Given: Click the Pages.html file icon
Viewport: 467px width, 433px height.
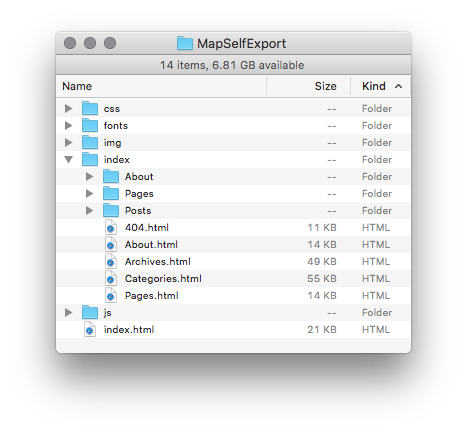Looking at the screenshot, I should [111, 295].
